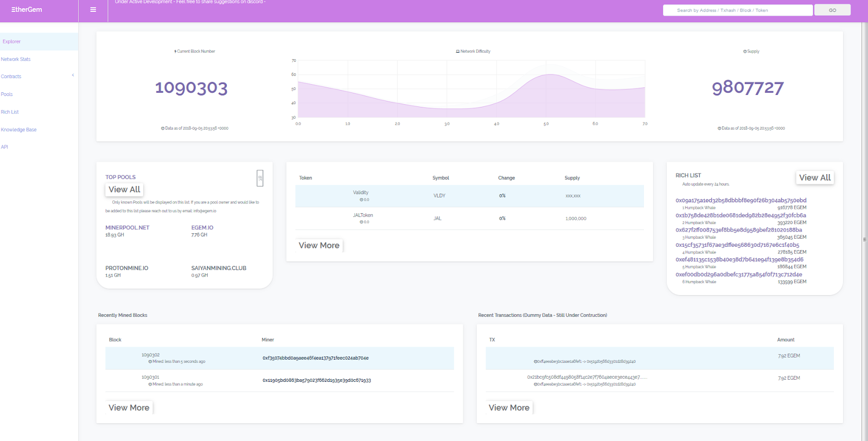This screenshot has height=441, width=868.
Task: Click View All in Rich List card
Action: coord(815,178)
